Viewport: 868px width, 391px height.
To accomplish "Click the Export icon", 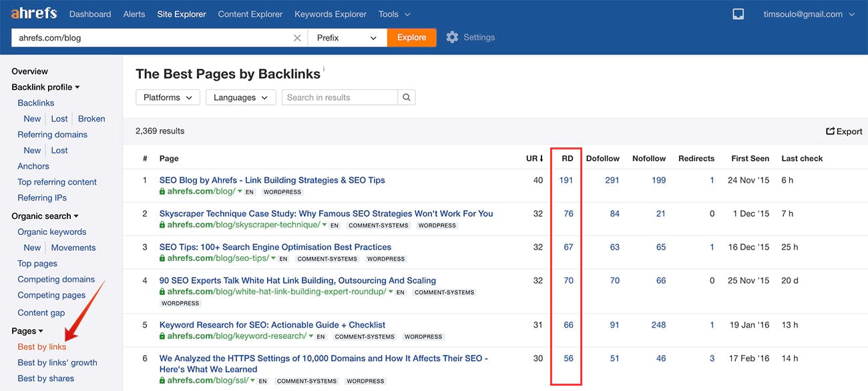I will [831, 131].
